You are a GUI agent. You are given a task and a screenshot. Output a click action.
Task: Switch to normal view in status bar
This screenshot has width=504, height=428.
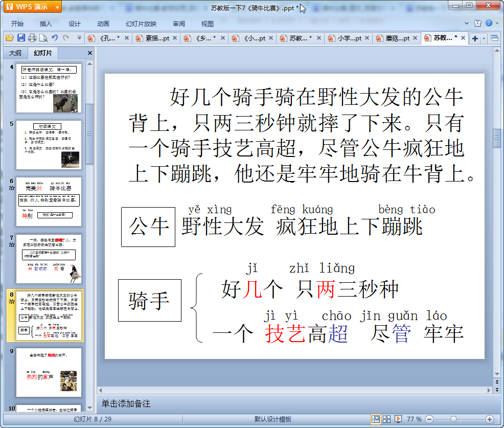point(375,419)
